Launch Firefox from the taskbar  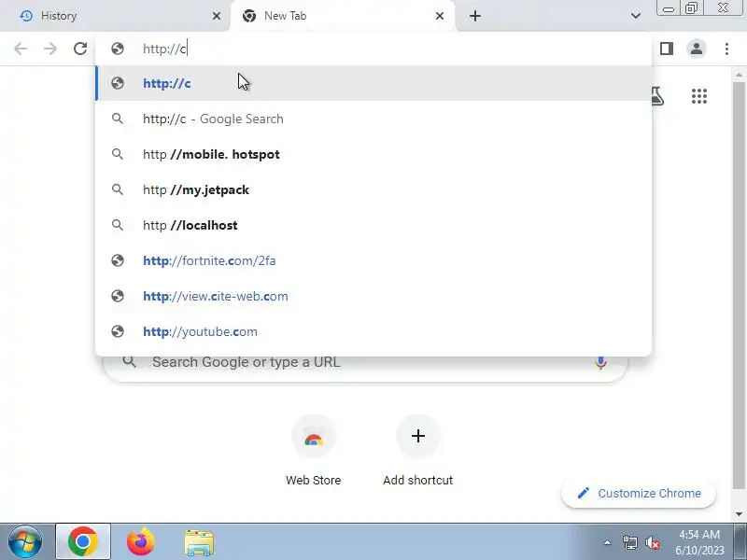coord(141,542)
